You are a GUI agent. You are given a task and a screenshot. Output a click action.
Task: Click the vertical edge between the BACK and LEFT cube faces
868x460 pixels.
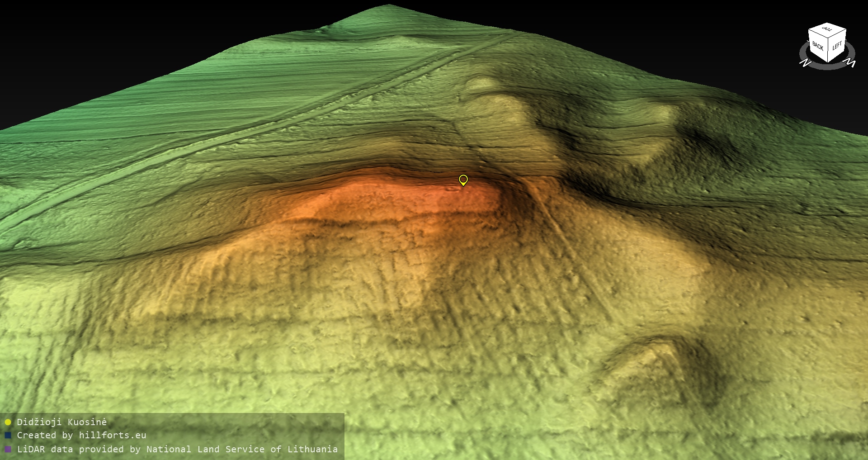[x=827, y=51]
